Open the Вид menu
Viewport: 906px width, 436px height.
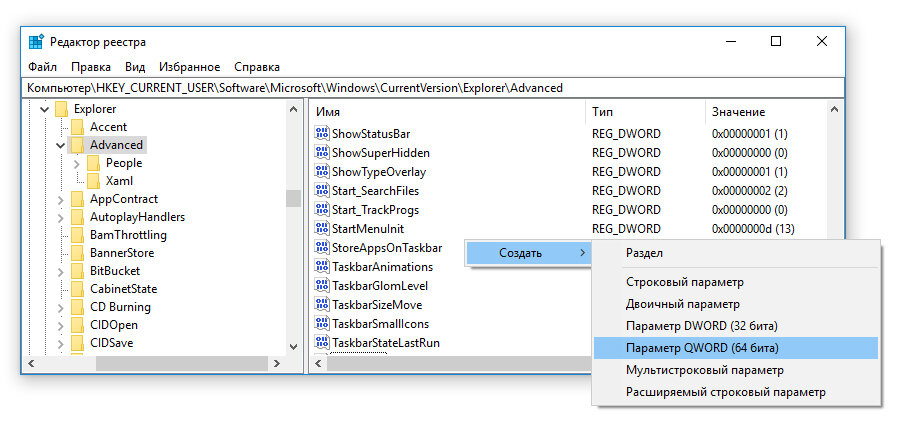coord(135,67)
